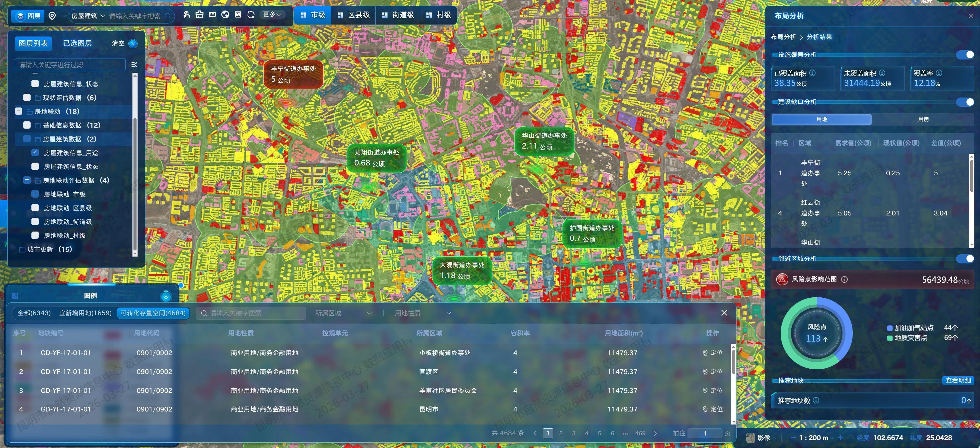The image size is (980, 448).
Task: Click the measure ruler tool icon
Action: [212, 15]
